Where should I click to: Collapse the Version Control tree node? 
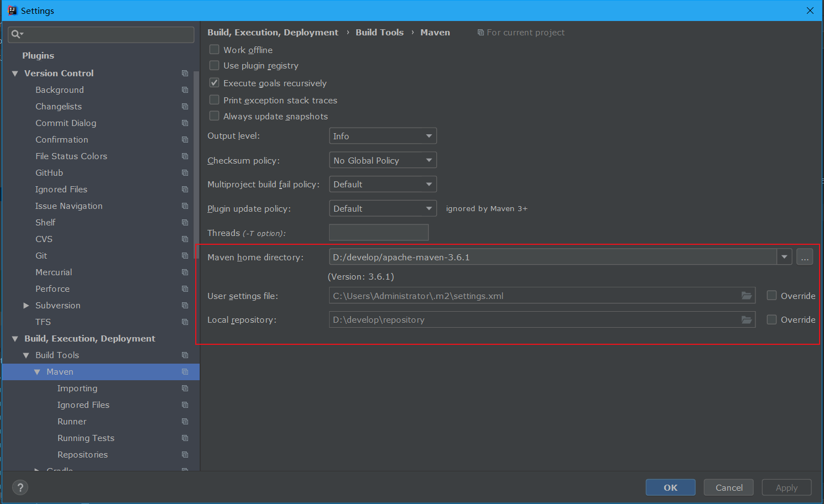pos(15,73)
